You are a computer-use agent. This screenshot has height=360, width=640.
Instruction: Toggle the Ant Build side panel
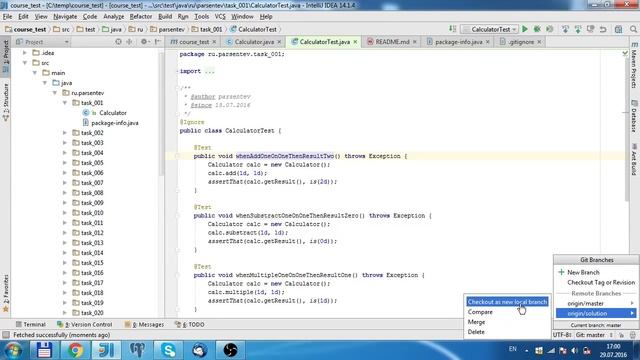click(634, 160)
